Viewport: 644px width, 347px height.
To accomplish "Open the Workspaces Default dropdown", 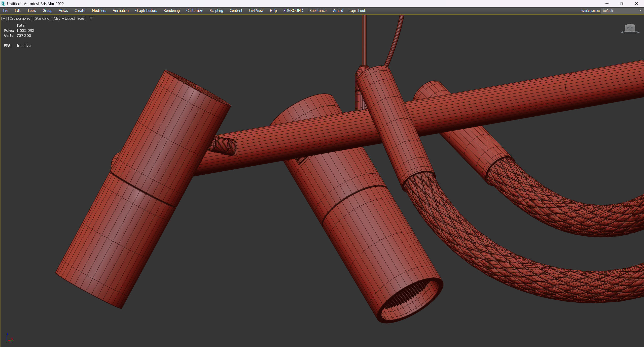I will point(622,11).
